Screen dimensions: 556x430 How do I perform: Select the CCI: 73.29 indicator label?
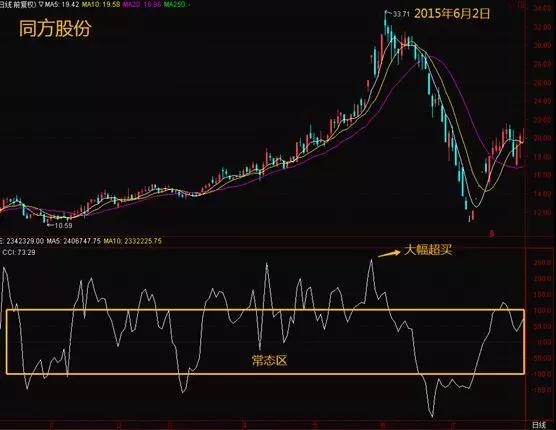[19, 252]
